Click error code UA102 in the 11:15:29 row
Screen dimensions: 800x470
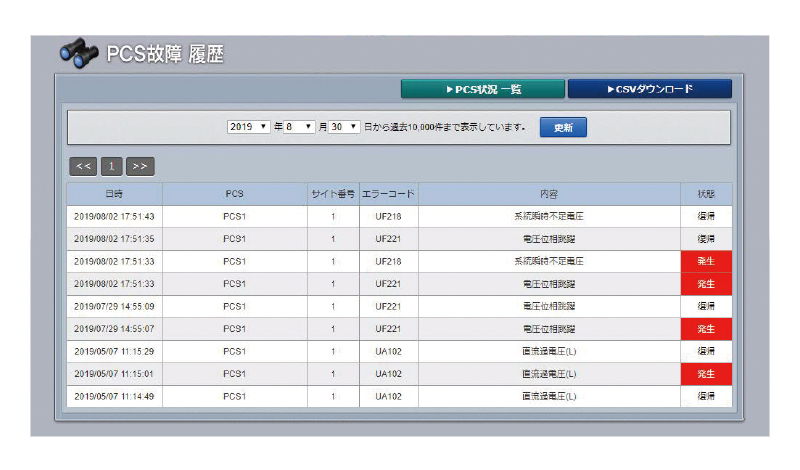point(388,351)
